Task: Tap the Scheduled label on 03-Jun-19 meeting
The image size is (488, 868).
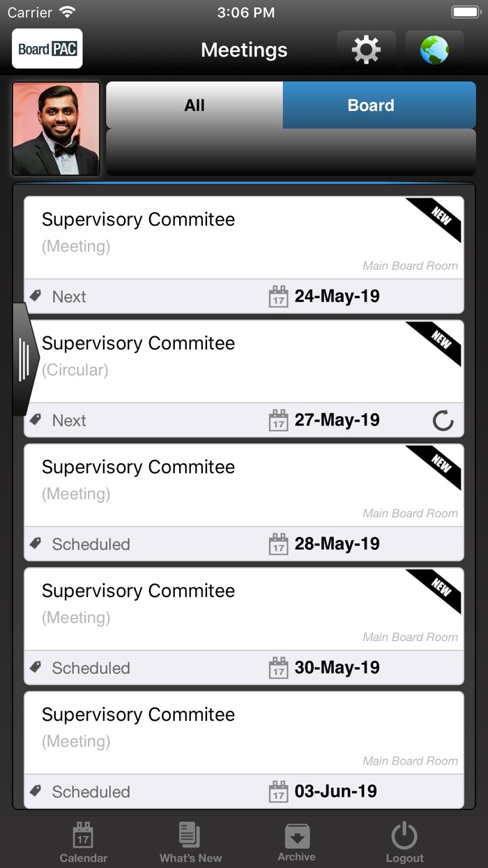Action: [91, 791]
